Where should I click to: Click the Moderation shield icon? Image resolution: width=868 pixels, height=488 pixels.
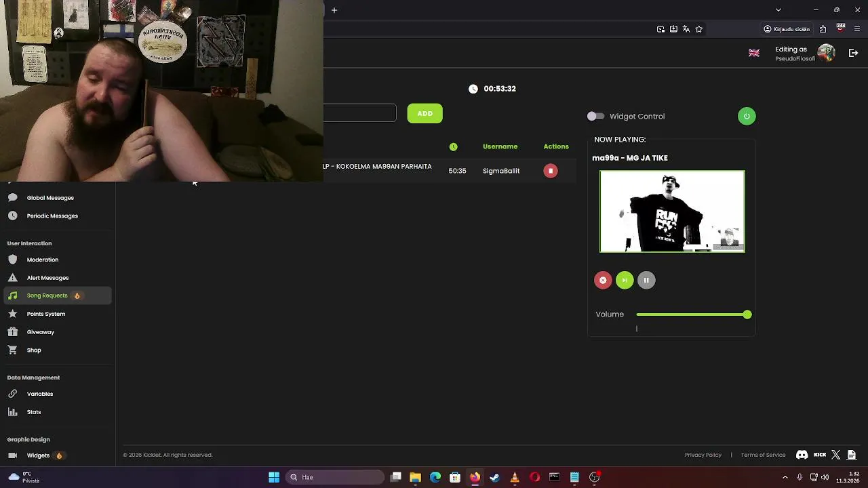coord(12,260)
